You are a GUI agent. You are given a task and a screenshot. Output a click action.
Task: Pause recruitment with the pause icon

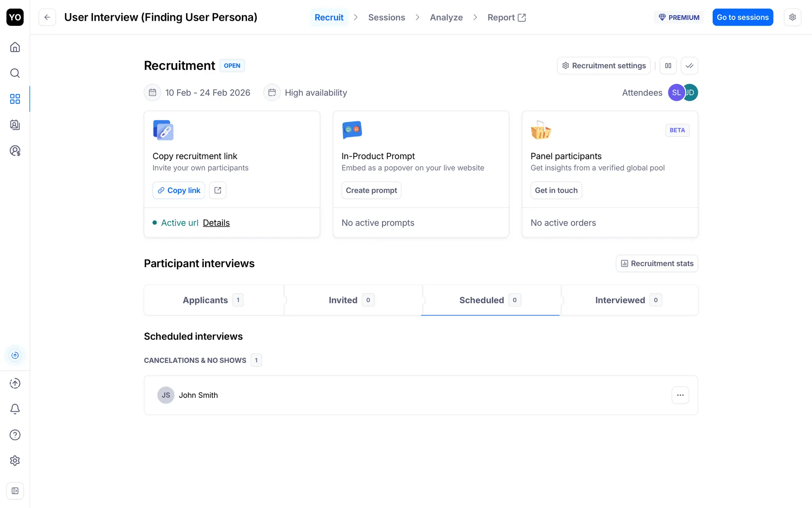668,66
